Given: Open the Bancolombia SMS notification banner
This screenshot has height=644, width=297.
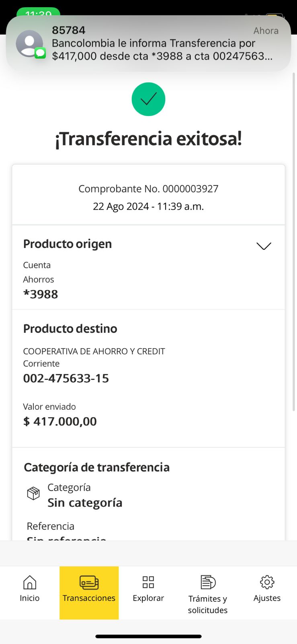Looking at the screenshot, I should tap(161, 43).
